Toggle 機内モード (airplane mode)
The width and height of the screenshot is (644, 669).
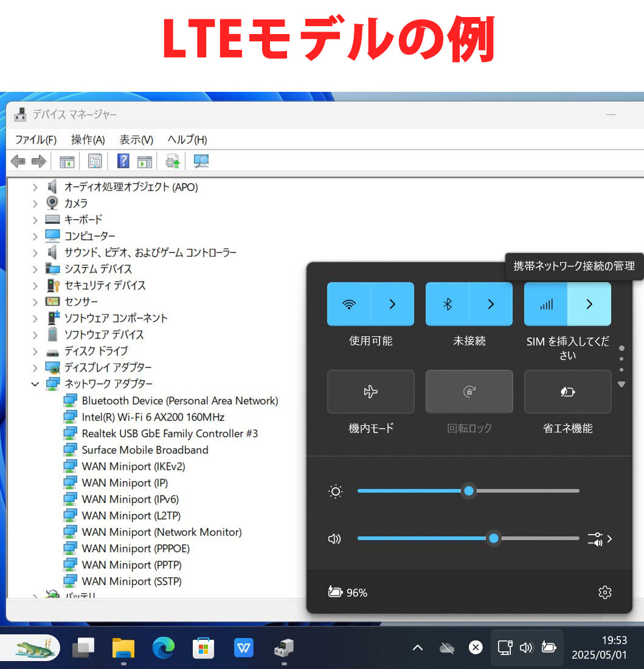[370, 392]
